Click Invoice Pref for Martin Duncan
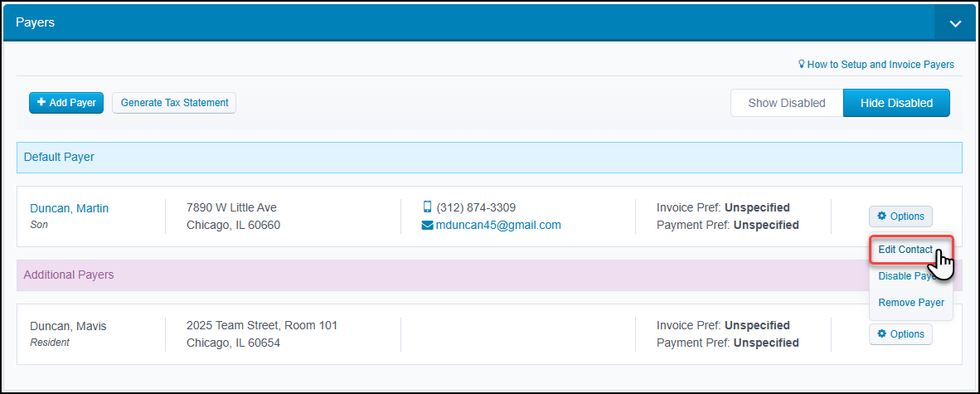Image resolution: width=980 pixels, height=394 pixels. 723,207
